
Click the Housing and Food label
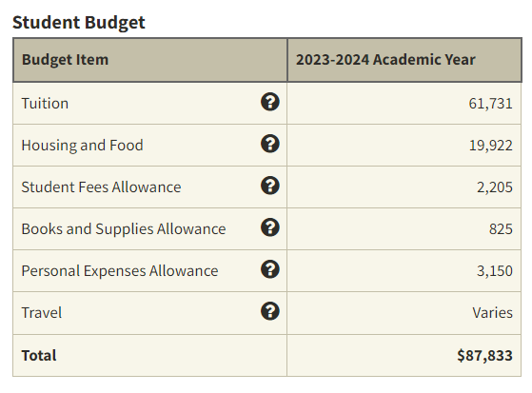pos(82,146)
